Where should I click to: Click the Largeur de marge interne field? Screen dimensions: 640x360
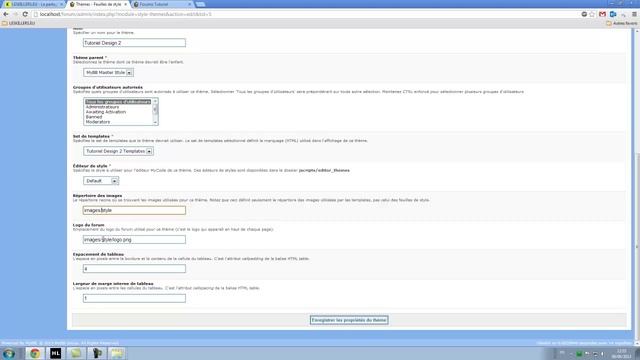click(x=134, y=298)
